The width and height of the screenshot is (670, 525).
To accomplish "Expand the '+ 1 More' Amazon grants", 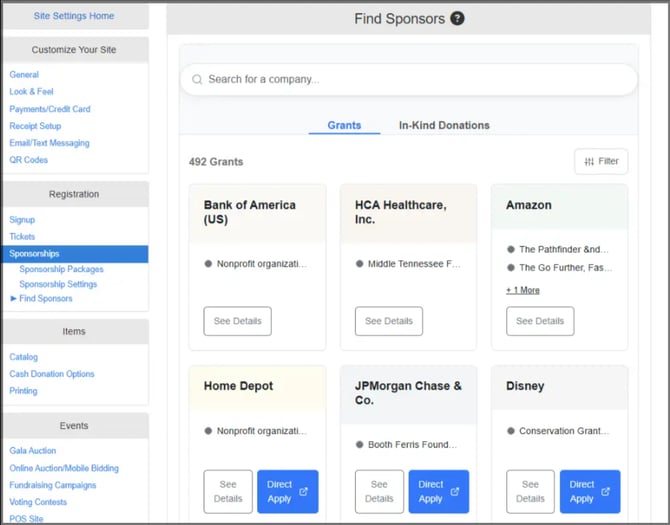I will (x=522, y=290).
